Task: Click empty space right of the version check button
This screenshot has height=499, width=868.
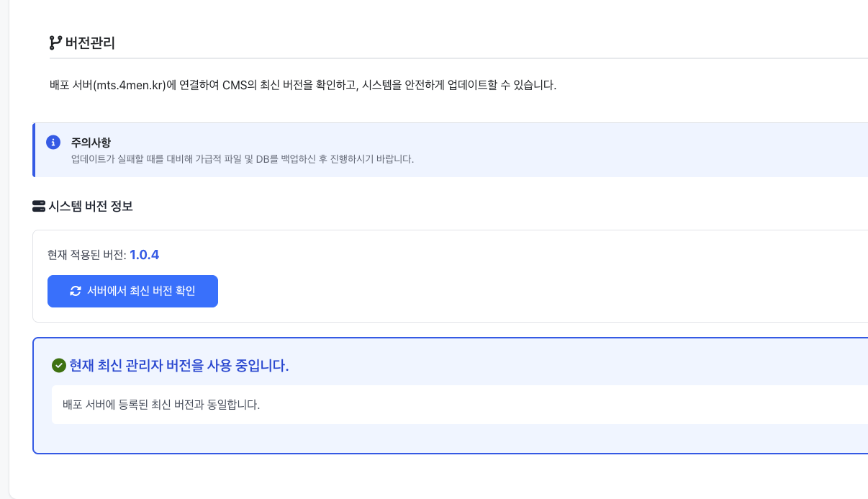Action: (x=504, y=291)
